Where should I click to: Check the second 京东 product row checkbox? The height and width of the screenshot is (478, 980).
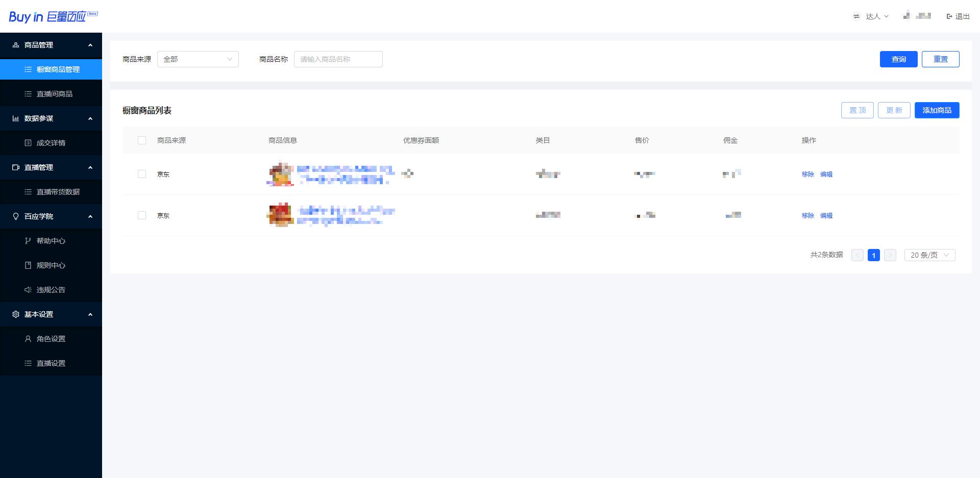click(x=142, y=215)
